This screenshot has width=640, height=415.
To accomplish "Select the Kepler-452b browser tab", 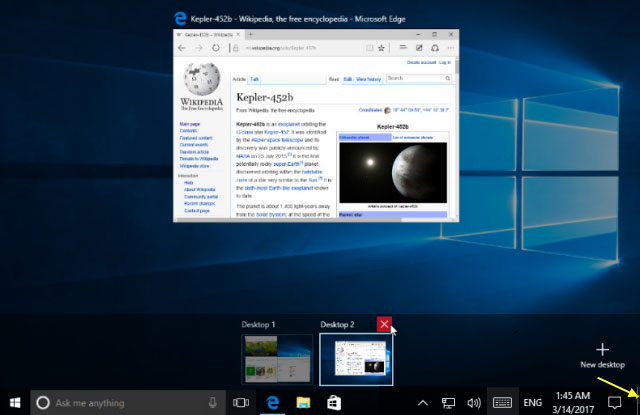I will click(208, 35).
